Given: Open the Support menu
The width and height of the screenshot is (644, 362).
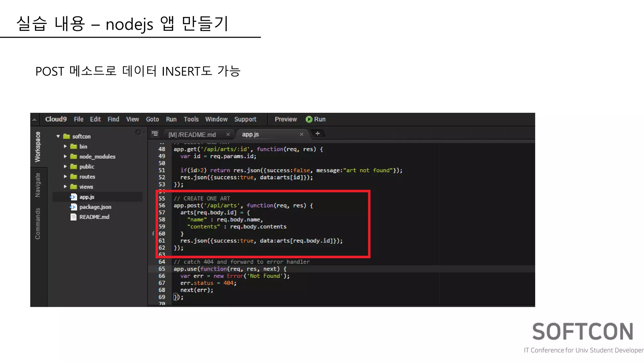Looking at the screenshot, I should [x=245, y=119].
